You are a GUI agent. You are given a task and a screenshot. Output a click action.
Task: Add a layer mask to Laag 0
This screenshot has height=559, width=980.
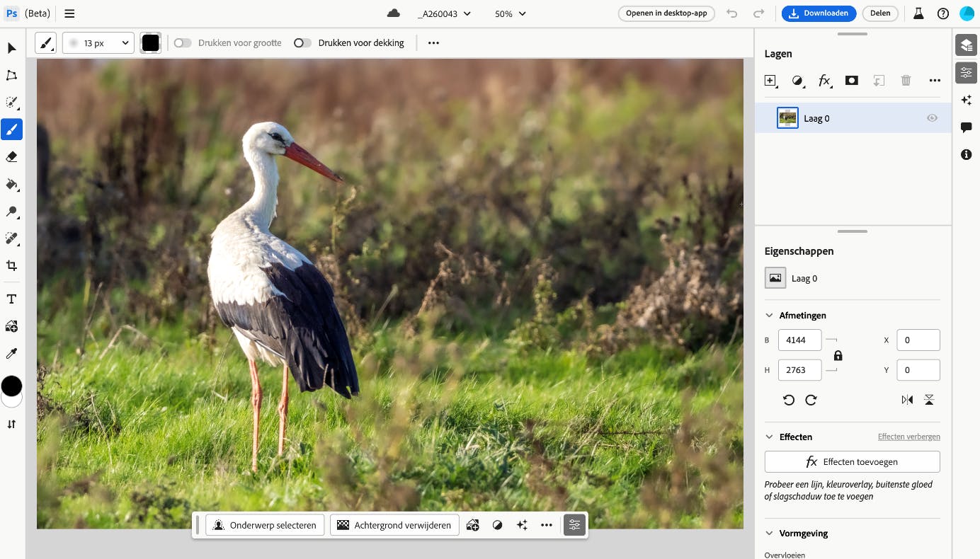pos(852,80)
